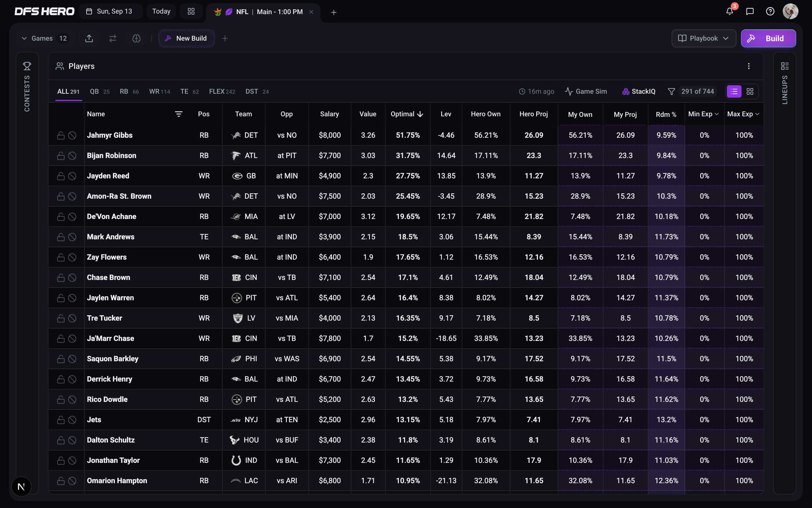Screen dimensions: 812x508
Task: Select the DST position tab
Action: [x=257, y=91]
